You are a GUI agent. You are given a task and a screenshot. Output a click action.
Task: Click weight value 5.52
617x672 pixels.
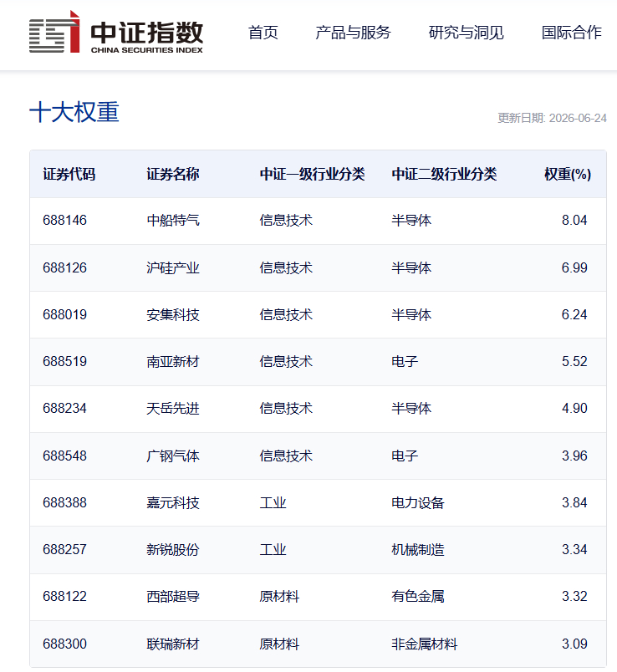click(574, 361)
